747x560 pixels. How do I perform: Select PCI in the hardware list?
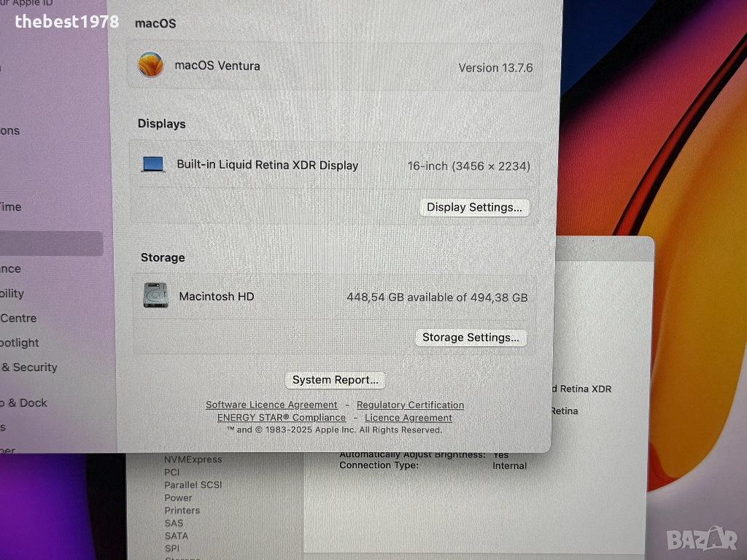(x=172, y=472)
